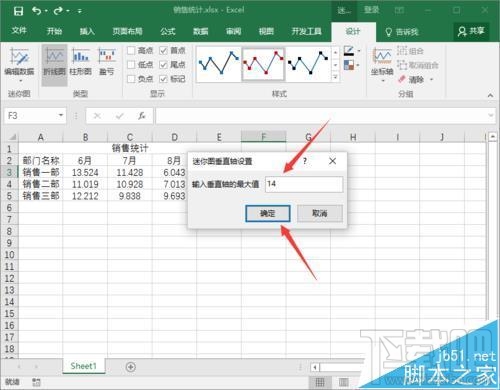Choose the red marker sparkline style
500x390 pixels.
(263, 64)
